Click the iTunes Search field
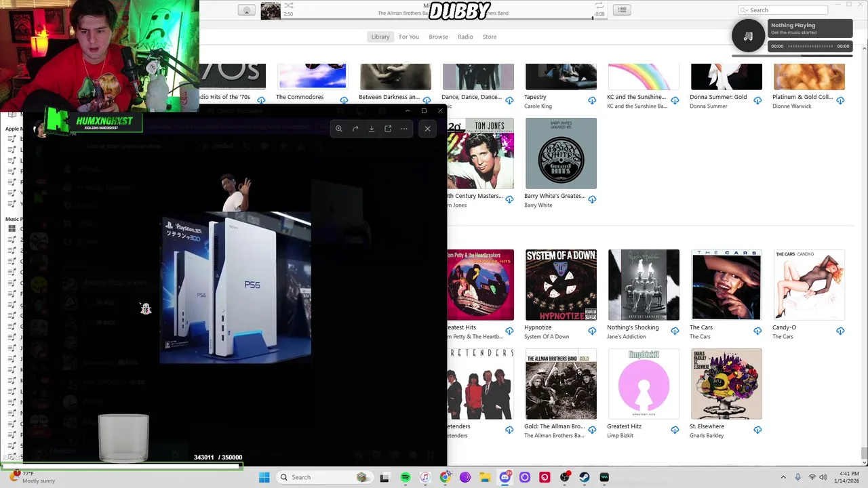Viewport: 868px width, 488px height. click(783, 10)
